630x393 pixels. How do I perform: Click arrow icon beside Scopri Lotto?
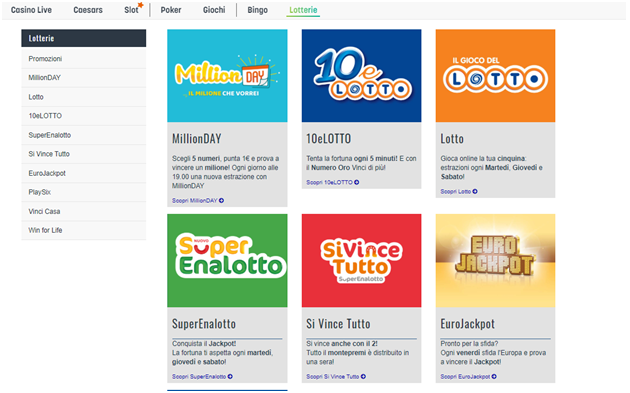(x=475, y=192)
